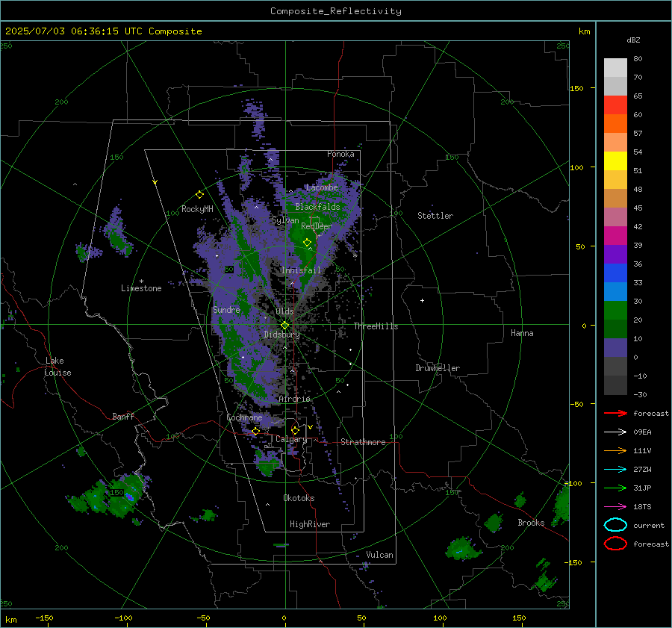Click the yellow diamond marker below Cochrane
The image size is (672, 628).
pyautogui.click(x=255, y=431)
